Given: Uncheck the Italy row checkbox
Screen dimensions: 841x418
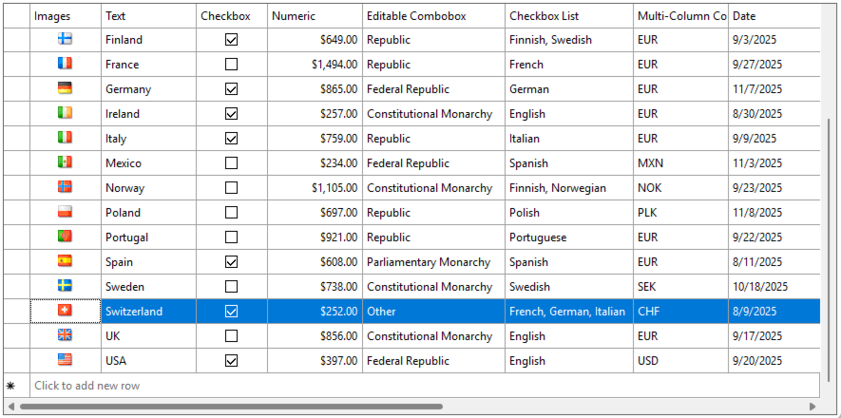Looking at the screenshot, I should point(232,138).
